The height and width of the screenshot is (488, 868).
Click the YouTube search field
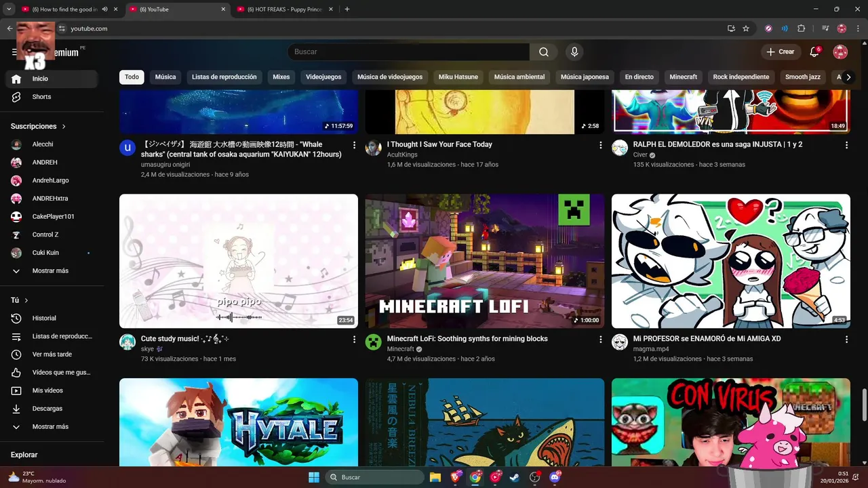point(408,52)
